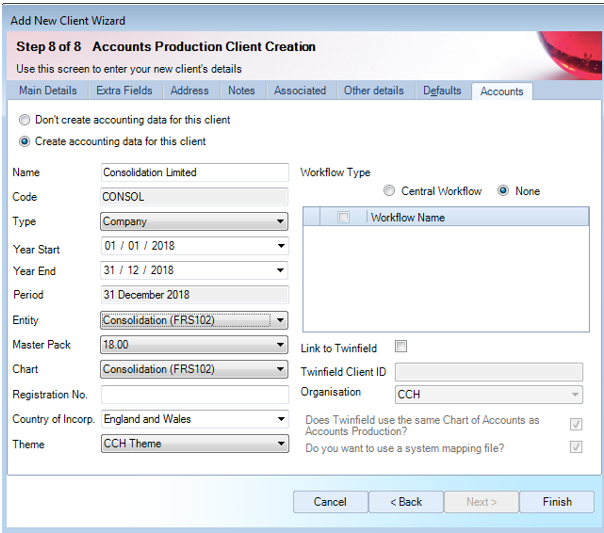Go to the Other details tab

click(x=374, y=91)
